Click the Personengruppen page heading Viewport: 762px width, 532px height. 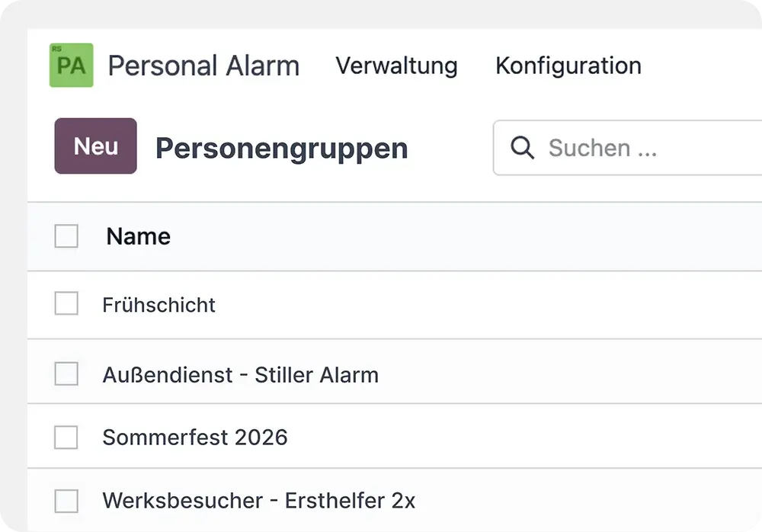(x=281, y=148)
